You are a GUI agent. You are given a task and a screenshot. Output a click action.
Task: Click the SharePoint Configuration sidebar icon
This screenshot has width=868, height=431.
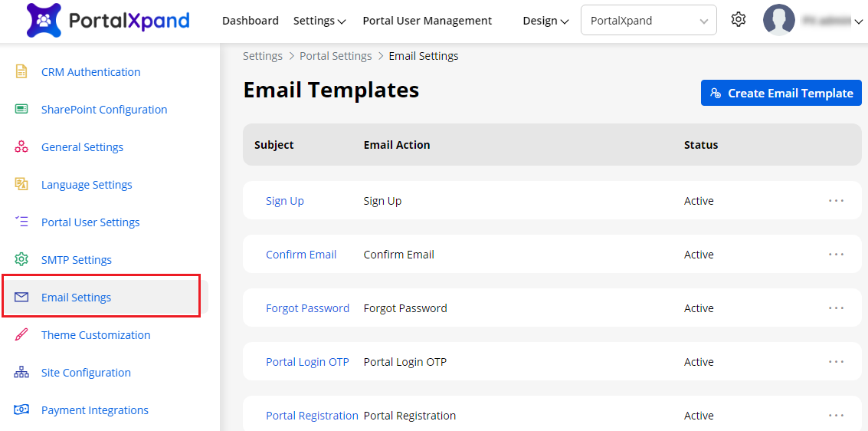[21, 110]
